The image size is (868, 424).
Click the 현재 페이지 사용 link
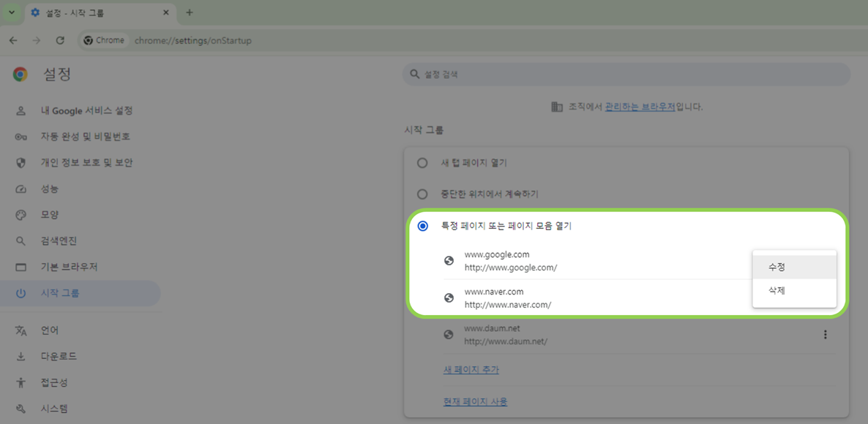(x=476, y=401)
